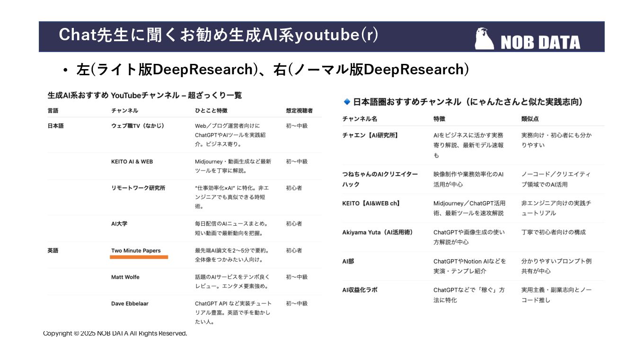Click heading '生成AI系おすすめ YouTubeチャンネル – 超ざっくり一覧'
Screen dimensions: 644x362
click(145, 95)
